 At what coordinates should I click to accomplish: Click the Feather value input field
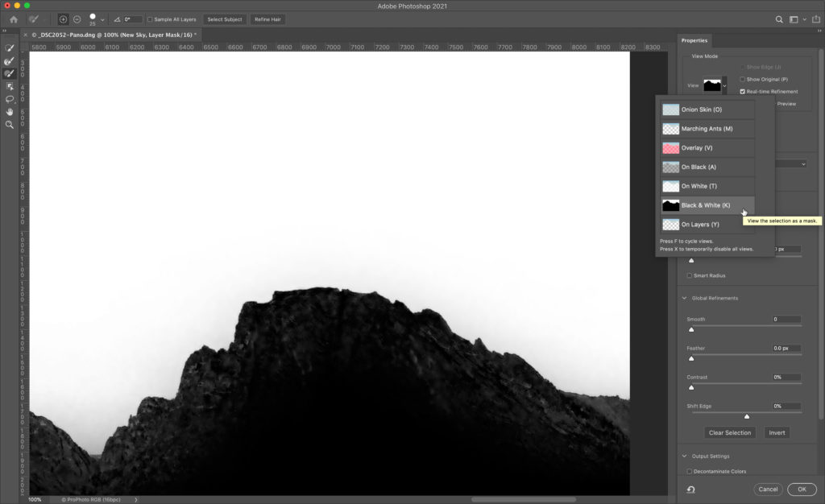click(786, 349)
